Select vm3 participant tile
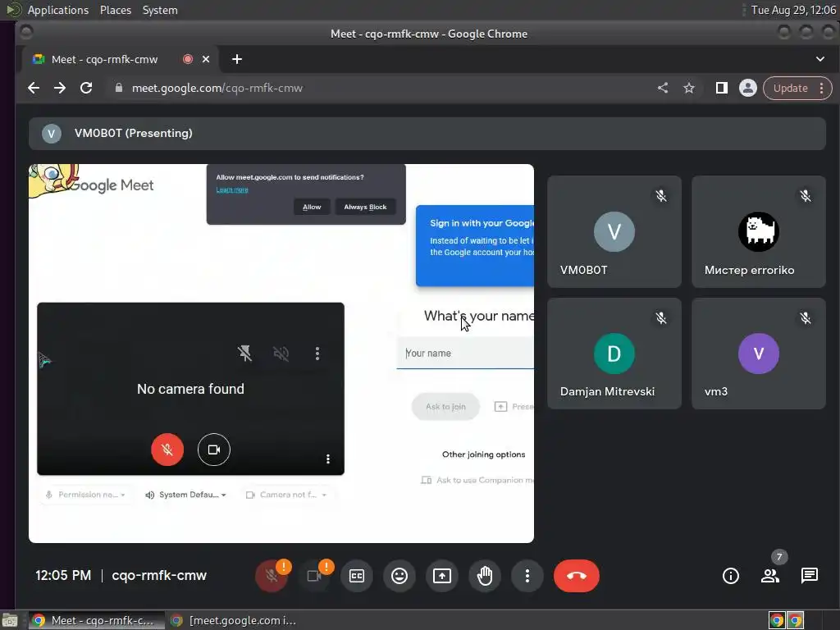The width and height of the screenshot is (840, 630). tap(759, 354)
